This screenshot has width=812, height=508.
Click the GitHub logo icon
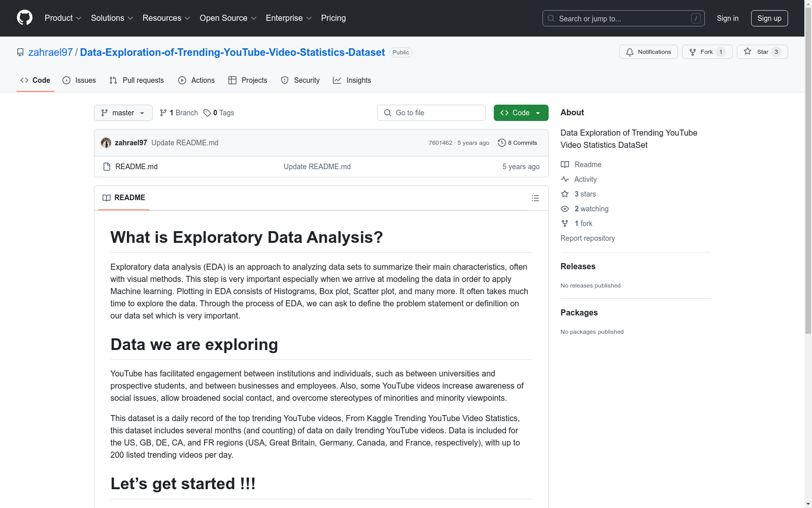click(24, 18)
